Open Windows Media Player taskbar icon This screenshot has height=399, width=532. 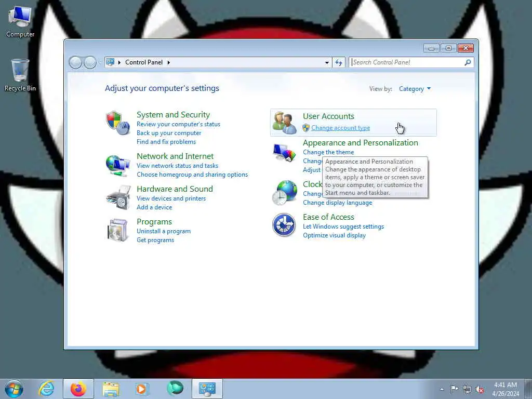(x=141, y=389)
